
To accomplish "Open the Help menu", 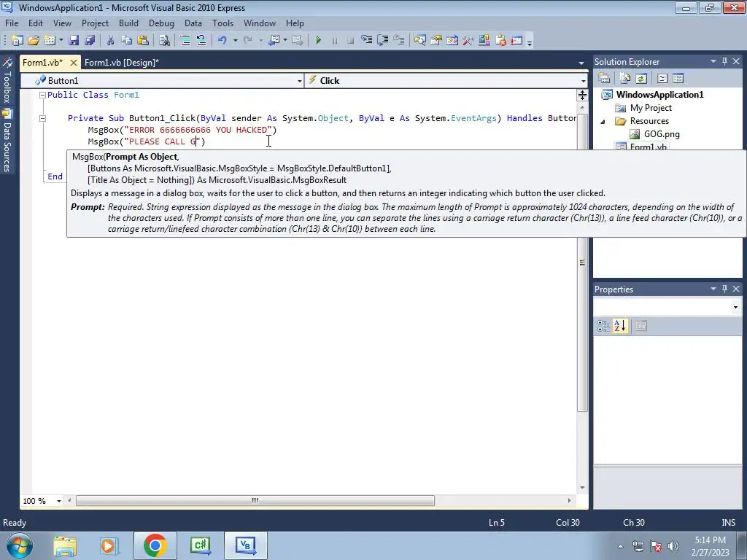I will (x=295, y=23).
